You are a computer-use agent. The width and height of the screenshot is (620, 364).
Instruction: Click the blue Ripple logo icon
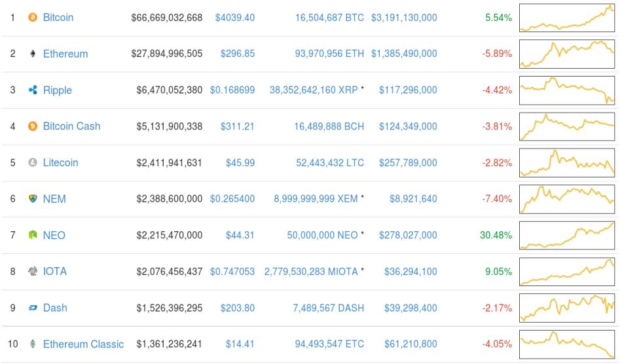(x=33, y=90)
